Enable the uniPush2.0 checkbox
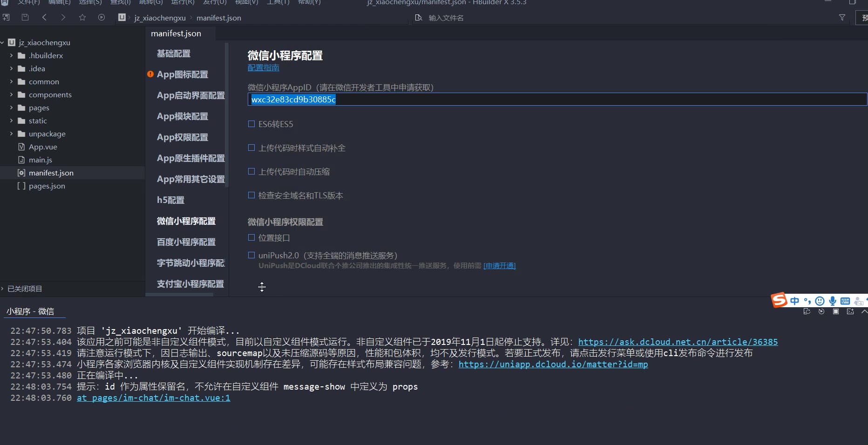868x445 pixels. [251, 255]
